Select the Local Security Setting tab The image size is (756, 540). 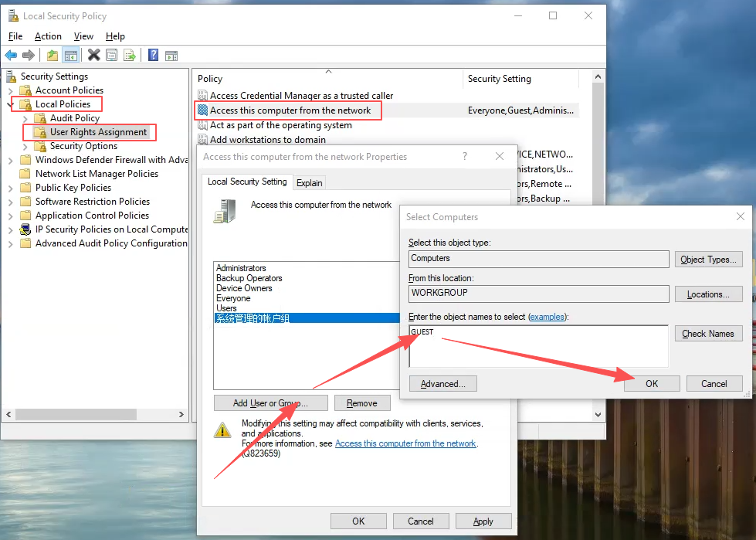(247, 182)
